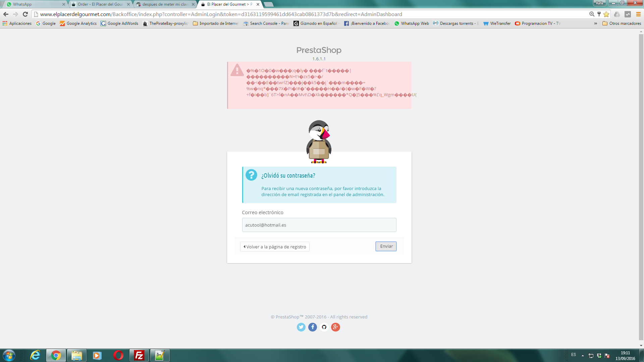The height and width of the screenshot is (362, 644).
Task: Click the GitHub icon in footer
Action: tap(324, 327)
